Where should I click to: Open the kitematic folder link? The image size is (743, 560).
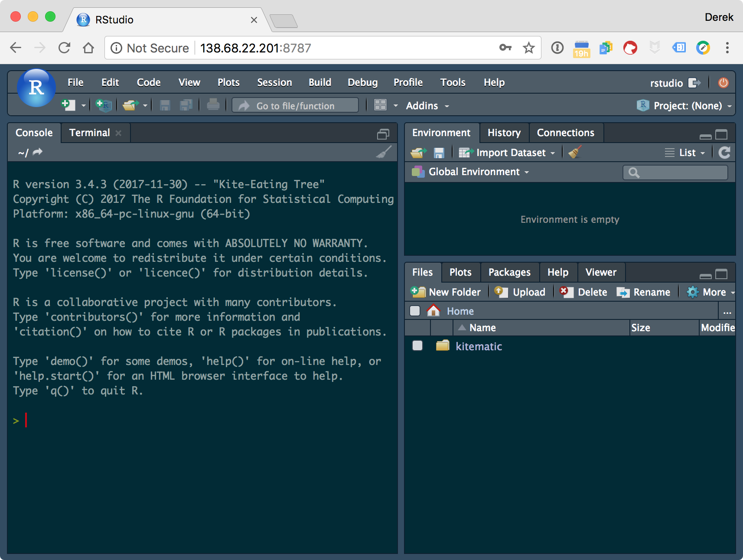pyautogui.click(x=479, y=346)
